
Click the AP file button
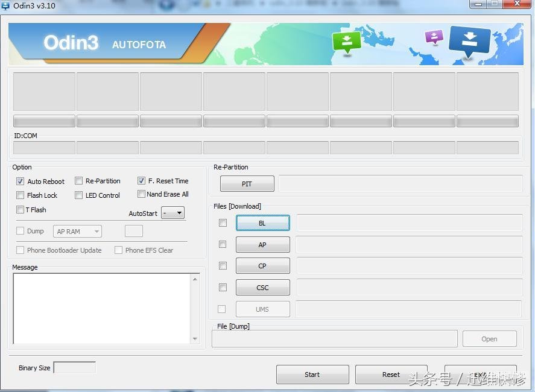tap(263, 245)
